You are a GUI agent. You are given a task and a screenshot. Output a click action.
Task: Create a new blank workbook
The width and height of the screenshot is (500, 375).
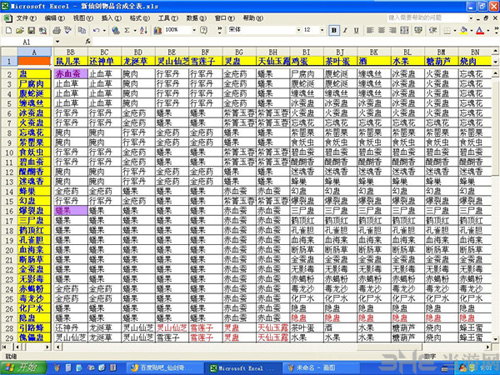pyautogui.click(x=9, y=31)
